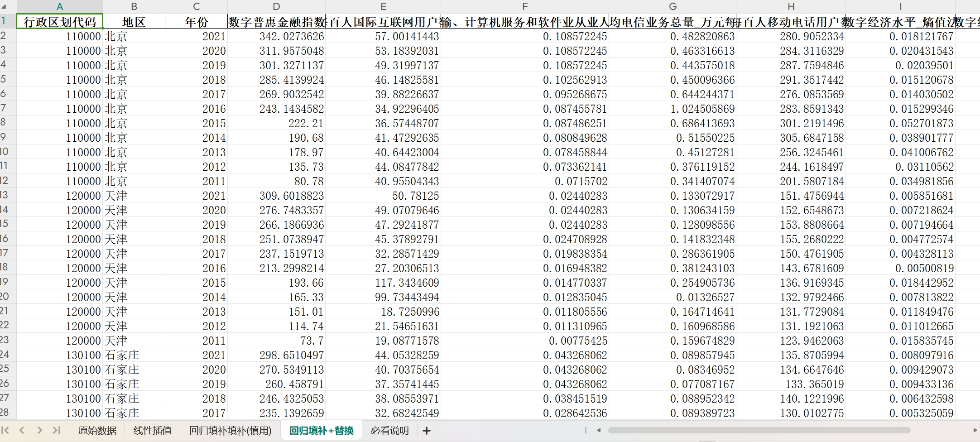980x442 pixels.
Task: Click the 行政区划代码 header cell
Action: 59,21
